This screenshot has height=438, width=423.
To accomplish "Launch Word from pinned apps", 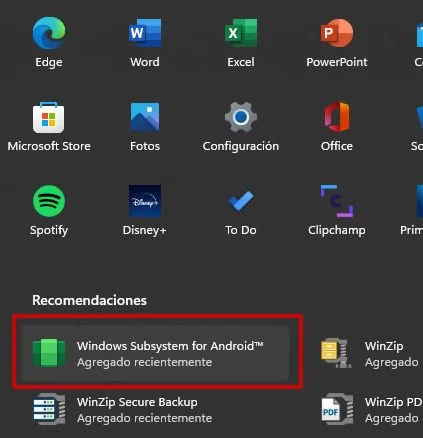I will click(x=145, y=33).
